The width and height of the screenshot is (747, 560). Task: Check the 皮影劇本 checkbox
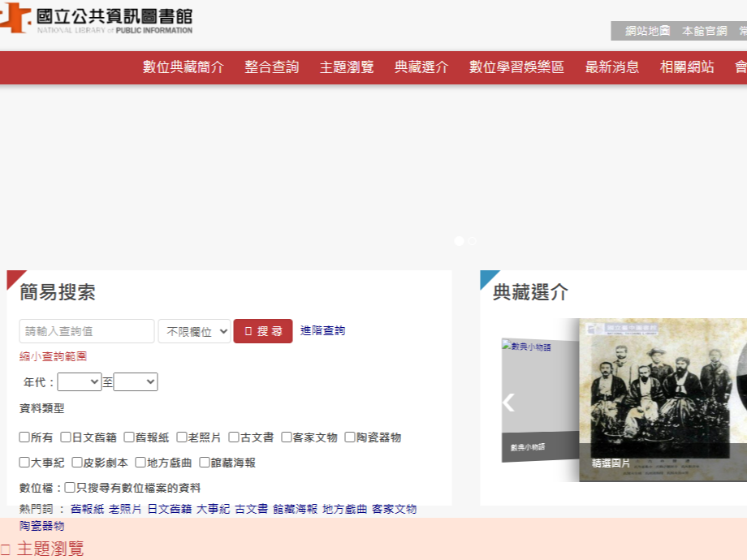pyautogui.click(x=76, y=463)
